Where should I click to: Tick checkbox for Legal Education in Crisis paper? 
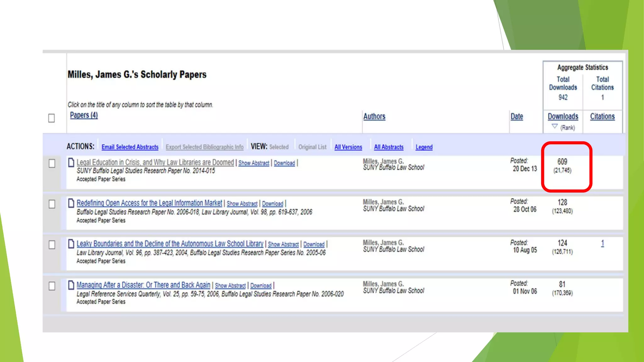(52, 163)
